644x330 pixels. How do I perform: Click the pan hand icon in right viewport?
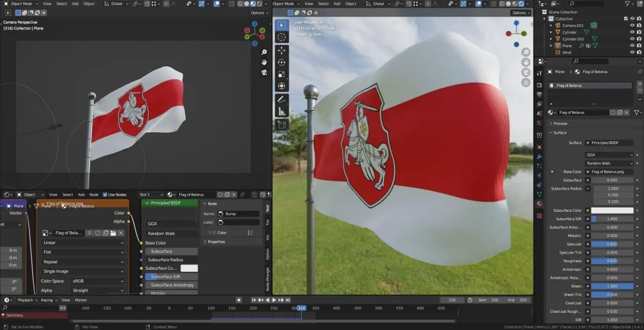[526, 62]
